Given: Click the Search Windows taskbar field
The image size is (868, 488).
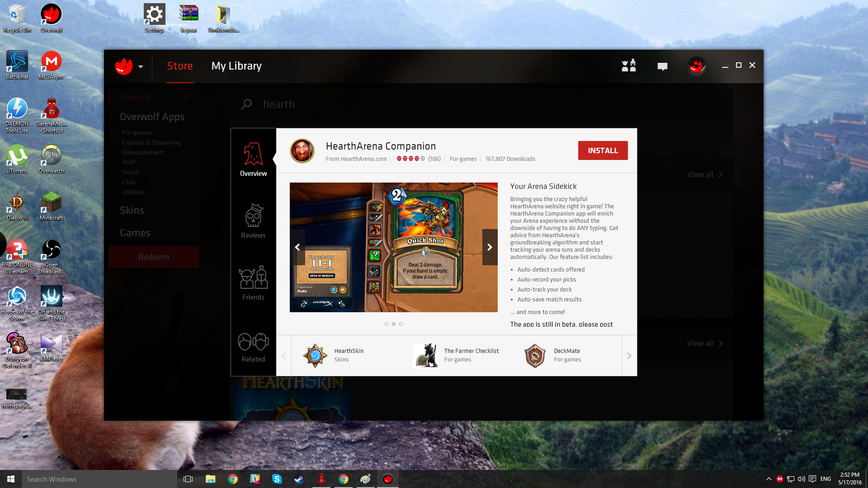Looking at the screenshot, I should pyautogui.click(x=99, y=479).
